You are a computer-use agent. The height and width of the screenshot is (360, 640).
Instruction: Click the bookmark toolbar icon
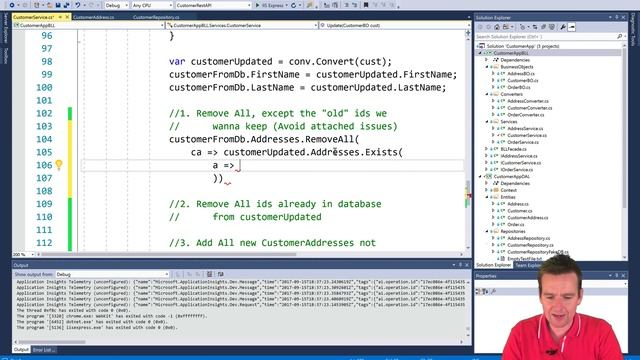pos(366,5)
